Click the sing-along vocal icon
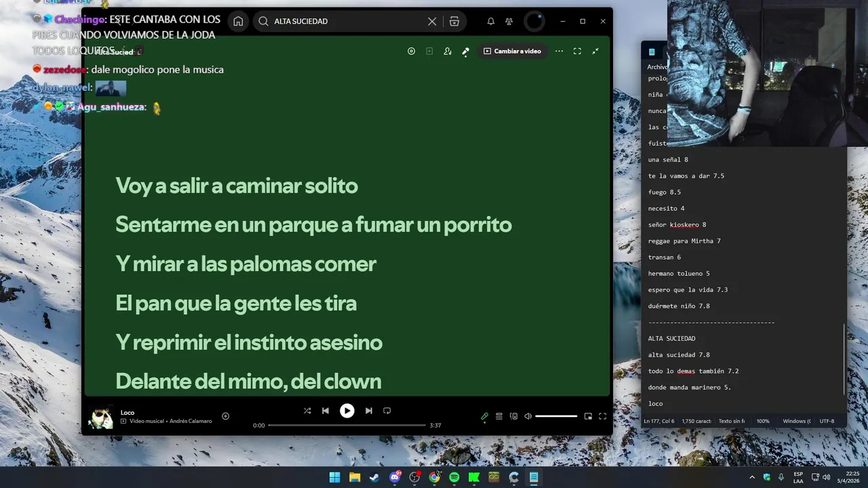The width and height of the screenshot is (868, 488). tap(448, 51)
